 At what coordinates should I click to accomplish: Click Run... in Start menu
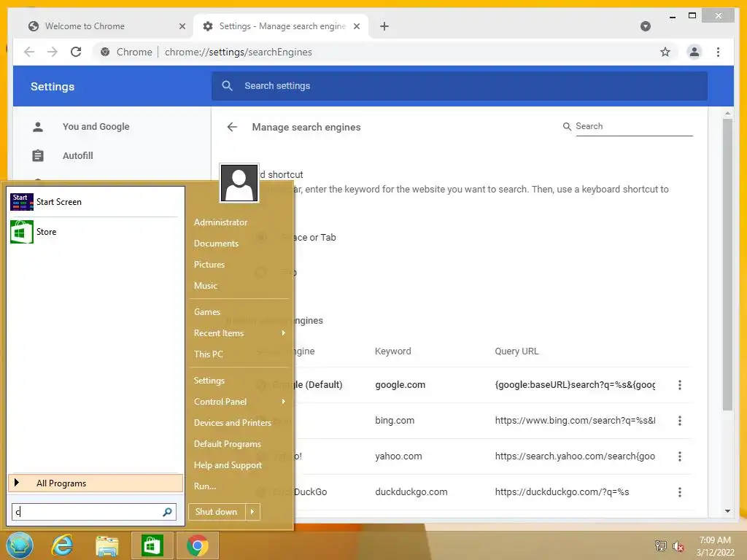point(205,486)
